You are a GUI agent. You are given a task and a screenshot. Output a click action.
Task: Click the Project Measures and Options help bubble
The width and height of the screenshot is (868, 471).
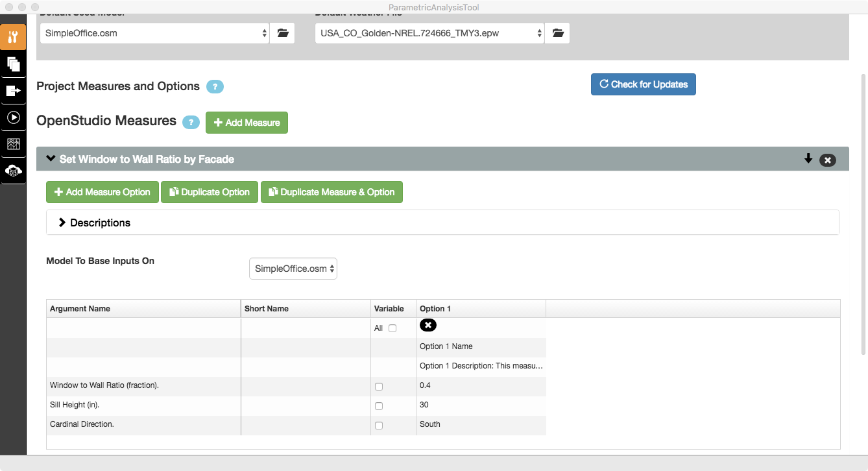point(215,86)
